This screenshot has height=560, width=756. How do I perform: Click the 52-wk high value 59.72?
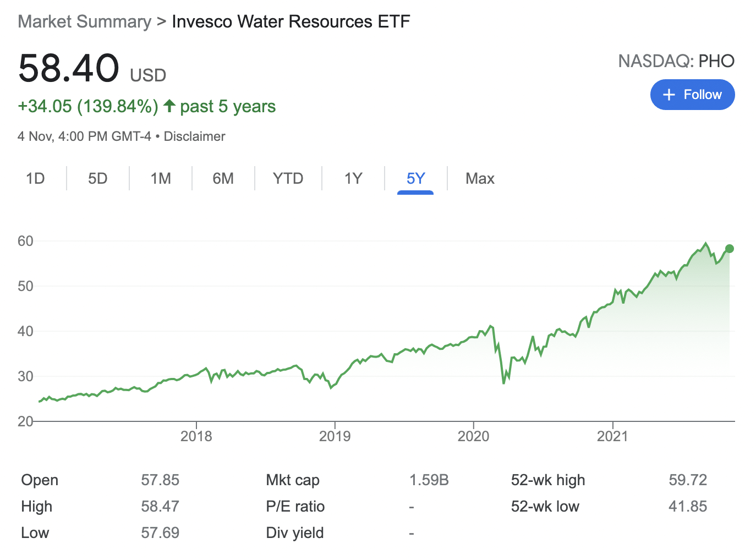(x=688, y=480)
